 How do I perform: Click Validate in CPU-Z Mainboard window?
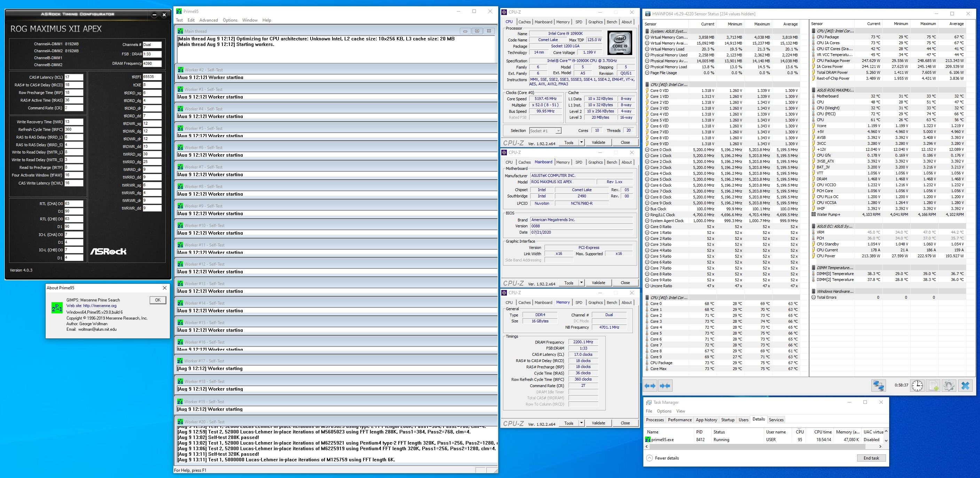[598, 283]
